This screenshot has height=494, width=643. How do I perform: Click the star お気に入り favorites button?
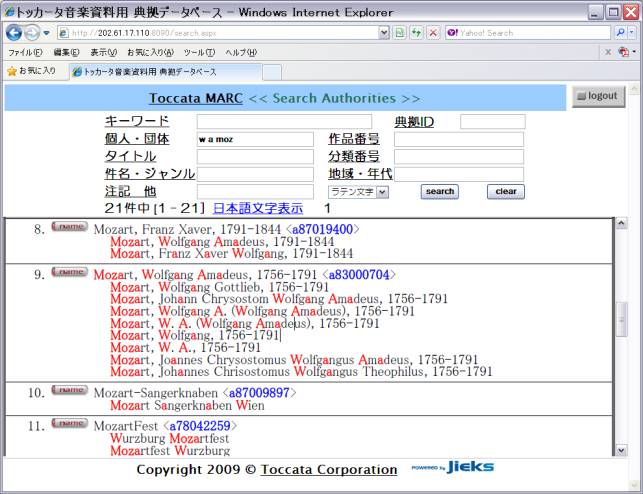(32, 71)
